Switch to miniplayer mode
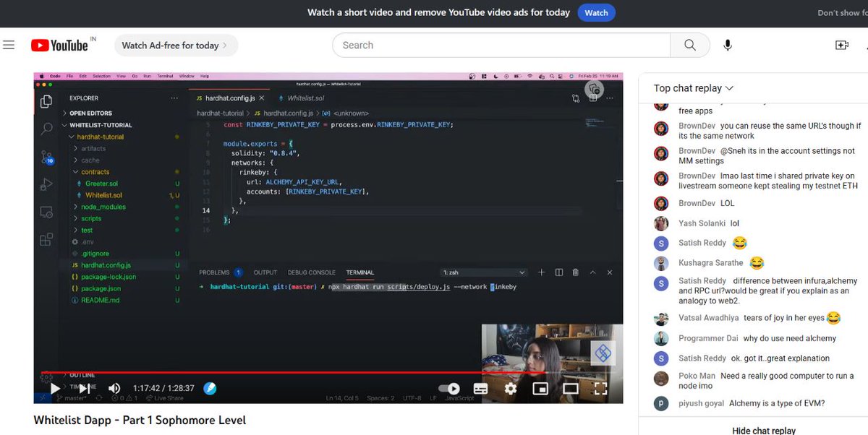The image size is (868, 435). tap(540, 389)
